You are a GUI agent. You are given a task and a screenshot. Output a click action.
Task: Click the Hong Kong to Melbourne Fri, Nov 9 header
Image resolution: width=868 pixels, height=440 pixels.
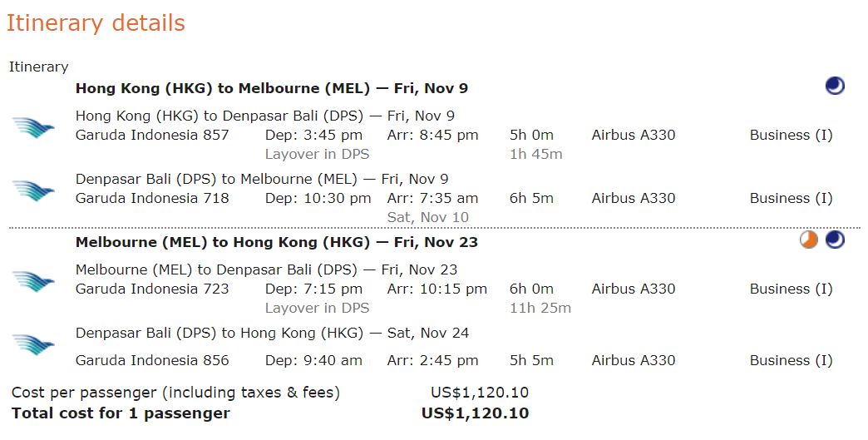272,88
